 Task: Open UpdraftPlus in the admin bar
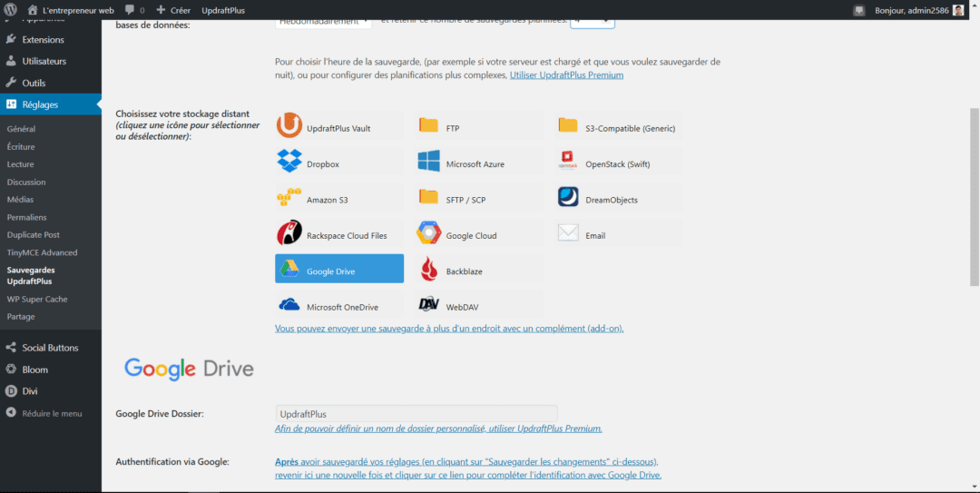[223, 10]
